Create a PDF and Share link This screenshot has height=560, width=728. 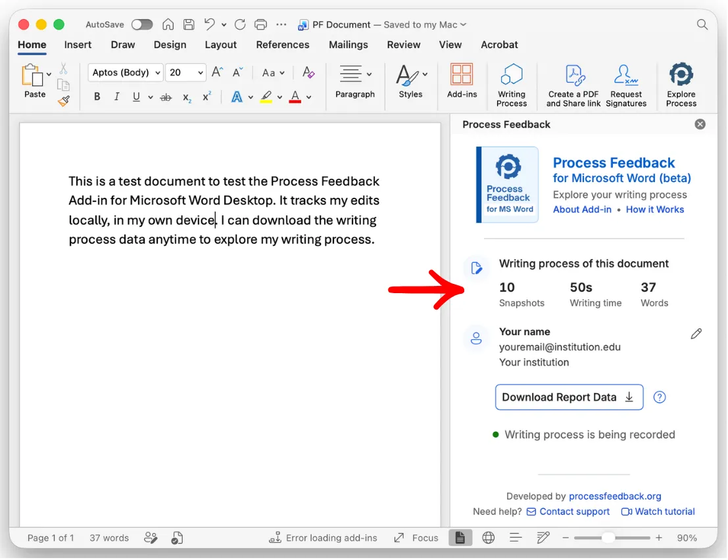573,85
